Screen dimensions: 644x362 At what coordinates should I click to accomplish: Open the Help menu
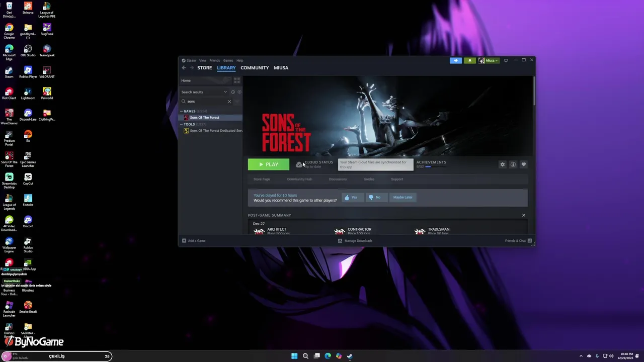[x=240, y=60]
